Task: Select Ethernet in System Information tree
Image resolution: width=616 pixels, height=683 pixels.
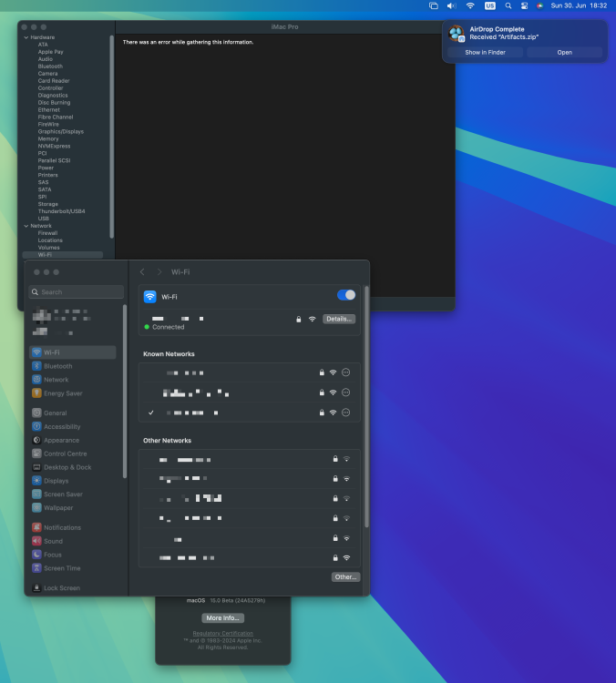Action: click(x=49, y=110)
